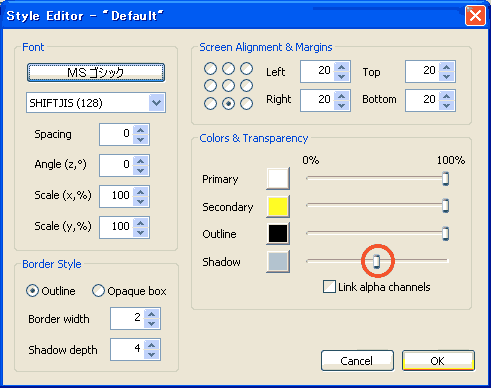Click the Secondary transparency slider handle
Image resolution: width=491 pixels, height=388 pixels.
[x=445, y=206]
